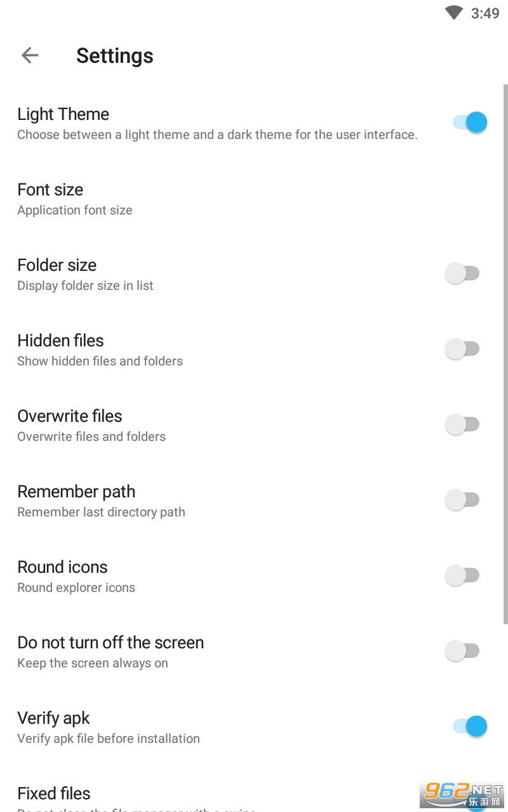Viewport: 508px width, 812px height.
Task: Toggle Round icons on
Action: click(462, 575)
